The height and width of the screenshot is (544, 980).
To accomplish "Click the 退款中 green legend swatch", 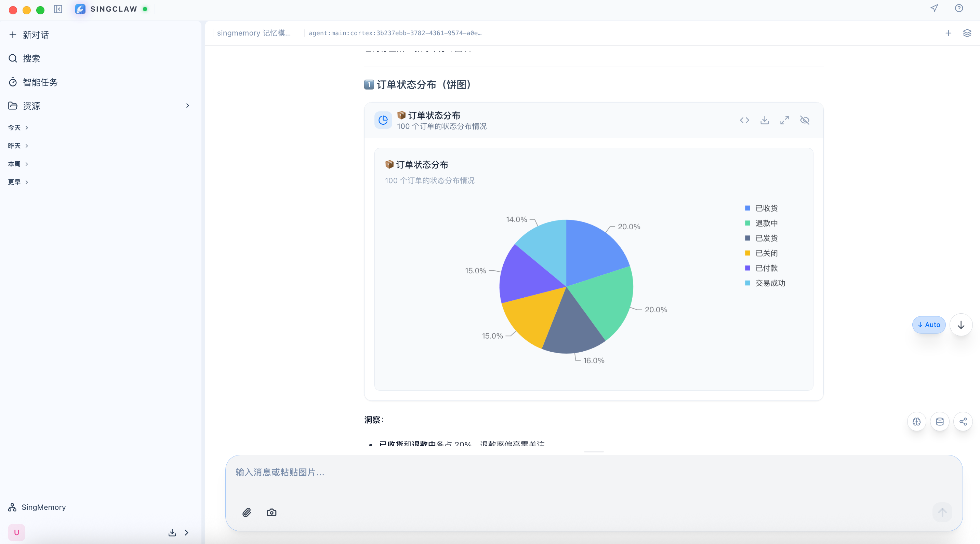I will 747,223.
